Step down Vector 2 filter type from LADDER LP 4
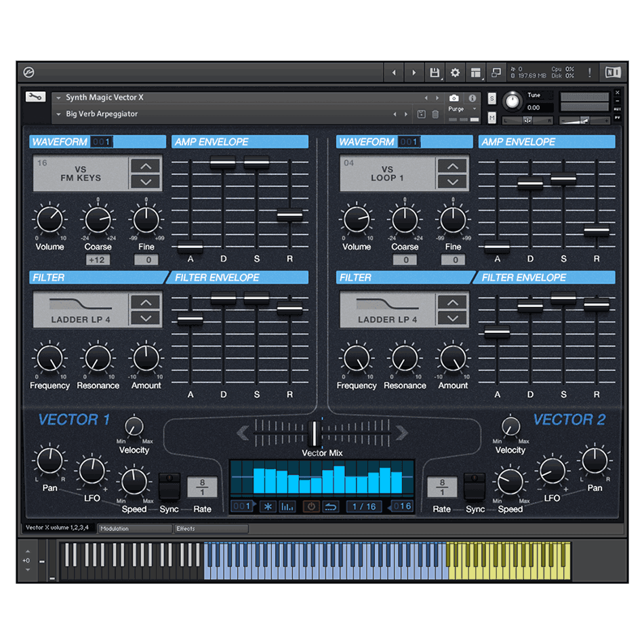644x644 pixels. (x=453, y=319)
